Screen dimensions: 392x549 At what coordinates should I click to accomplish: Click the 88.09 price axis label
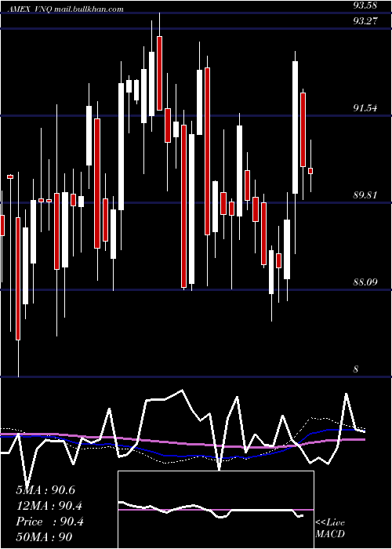click(365, 282)
